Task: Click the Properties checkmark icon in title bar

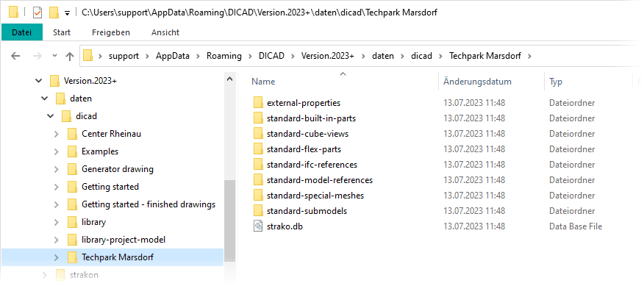Action: coord(37,12)
